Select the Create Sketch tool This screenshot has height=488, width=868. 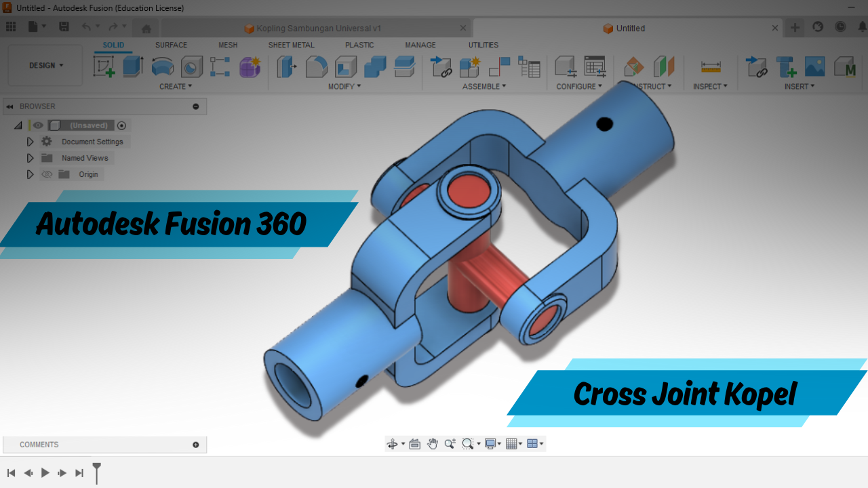click(104, 66)
